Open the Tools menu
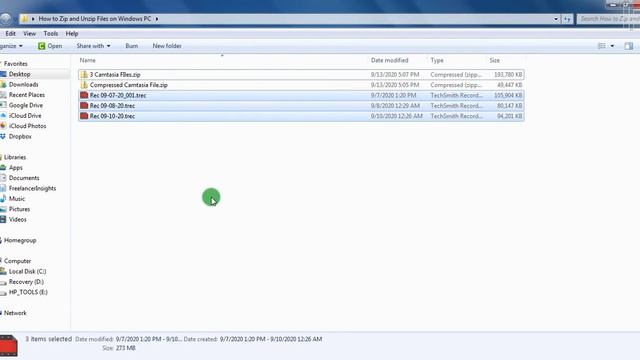 coord(51,33)
